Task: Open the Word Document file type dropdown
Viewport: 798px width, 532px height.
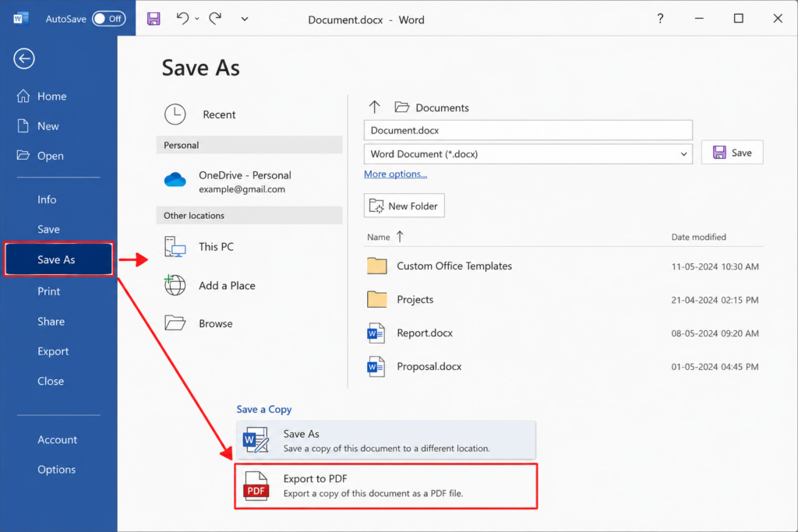Action: [x=528, y=154]
